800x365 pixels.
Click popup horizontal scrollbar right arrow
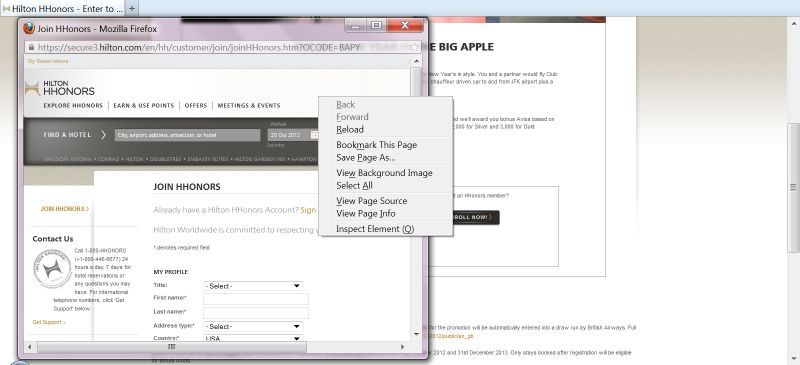click(403, 347)
